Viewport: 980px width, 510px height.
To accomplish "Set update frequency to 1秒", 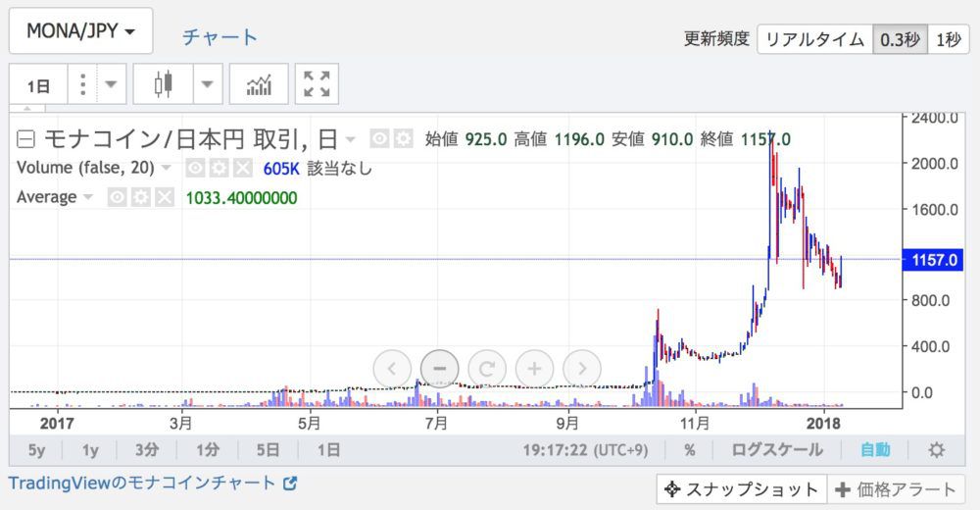I will (x=948, y=40).
